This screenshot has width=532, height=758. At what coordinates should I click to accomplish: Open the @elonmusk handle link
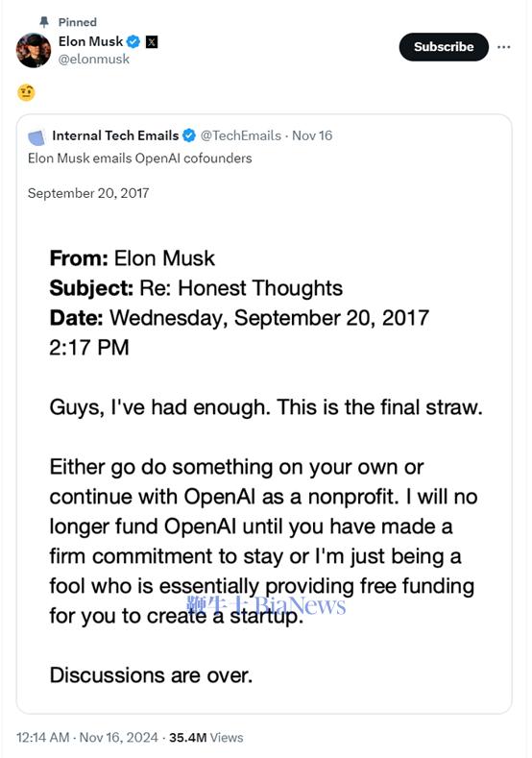tap(94, 59)
